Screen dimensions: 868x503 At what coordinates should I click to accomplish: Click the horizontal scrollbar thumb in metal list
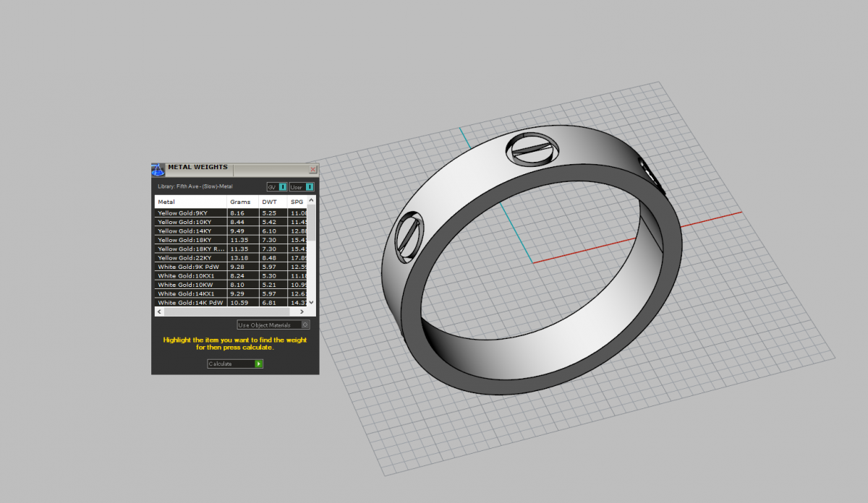pos(226,312)
